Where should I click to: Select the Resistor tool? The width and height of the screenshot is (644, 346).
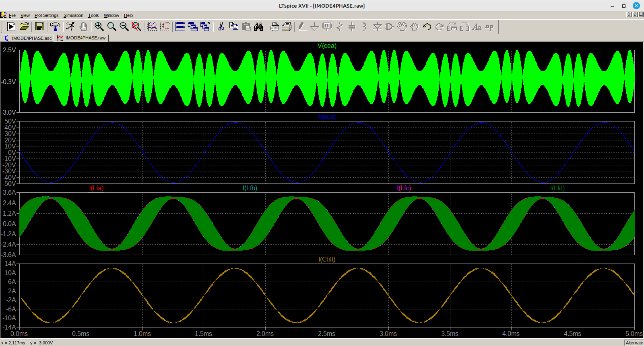tap(340, 27)
